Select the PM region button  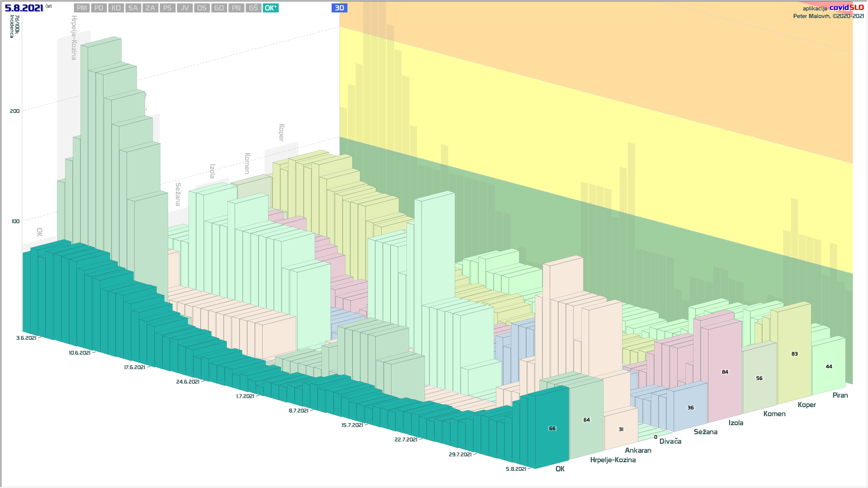[x=82, y=8]
